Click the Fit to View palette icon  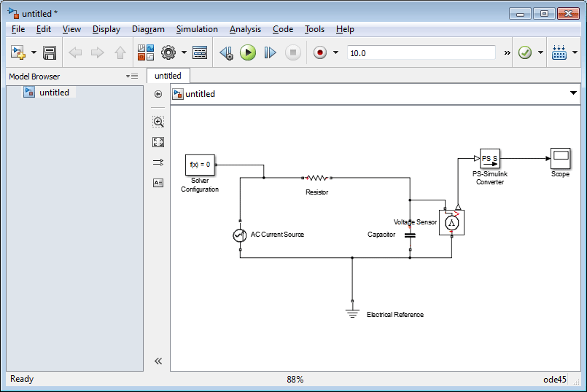158,142
